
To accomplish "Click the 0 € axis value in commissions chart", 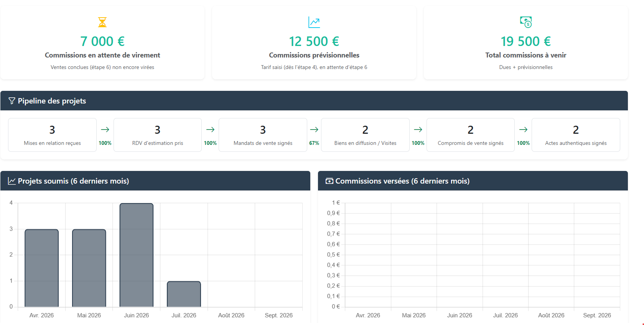I will tap(336, 306).
